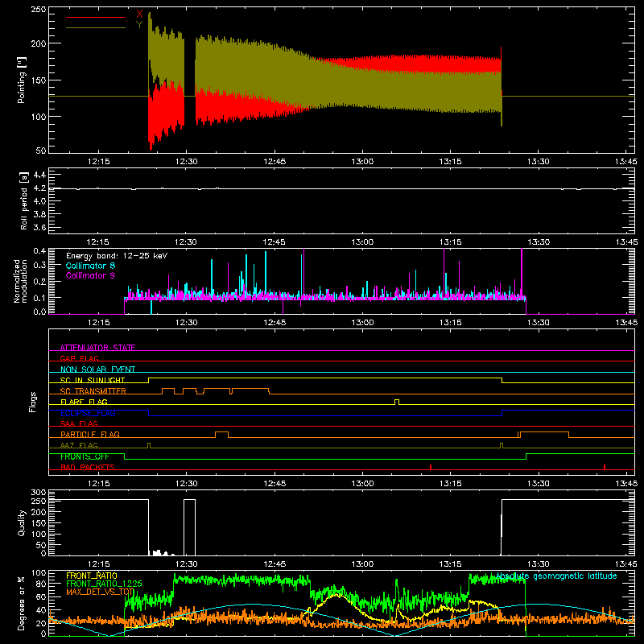The height and width of the screenshot is (644, 644).
Task: Click the 'Normalized modulation' axis title
Action: tap(20, 281)
